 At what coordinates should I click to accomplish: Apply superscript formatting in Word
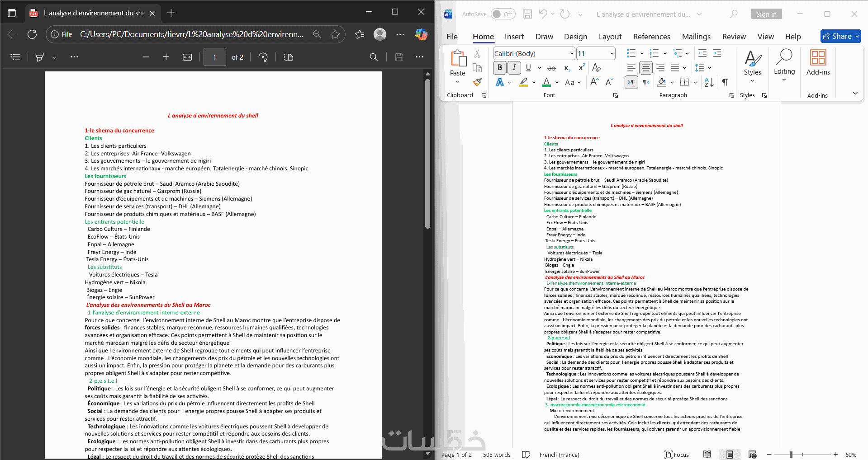(x=582, y=68)
